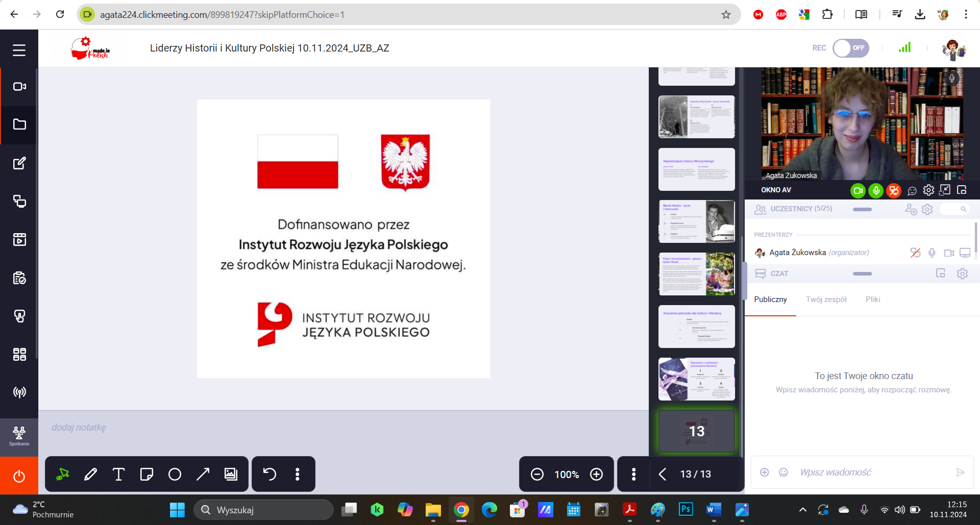Select the sticky note tool

point(146,474)
